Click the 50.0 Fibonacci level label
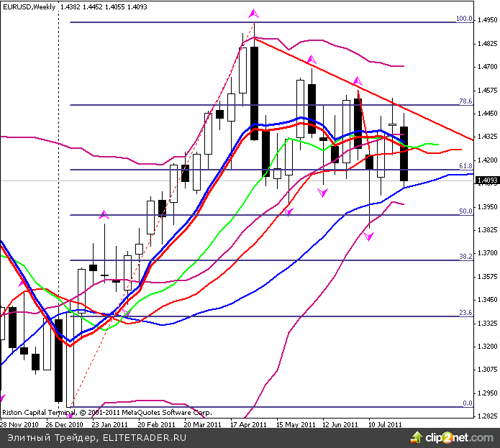 (x=465, y=211)
